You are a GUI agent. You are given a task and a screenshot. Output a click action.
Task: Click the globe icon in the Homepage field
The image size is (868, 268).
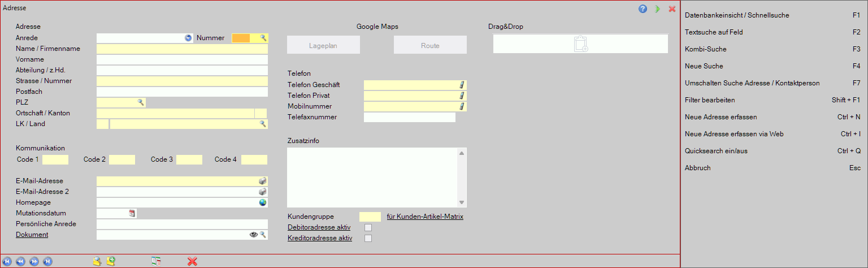[x=263, y=202]
